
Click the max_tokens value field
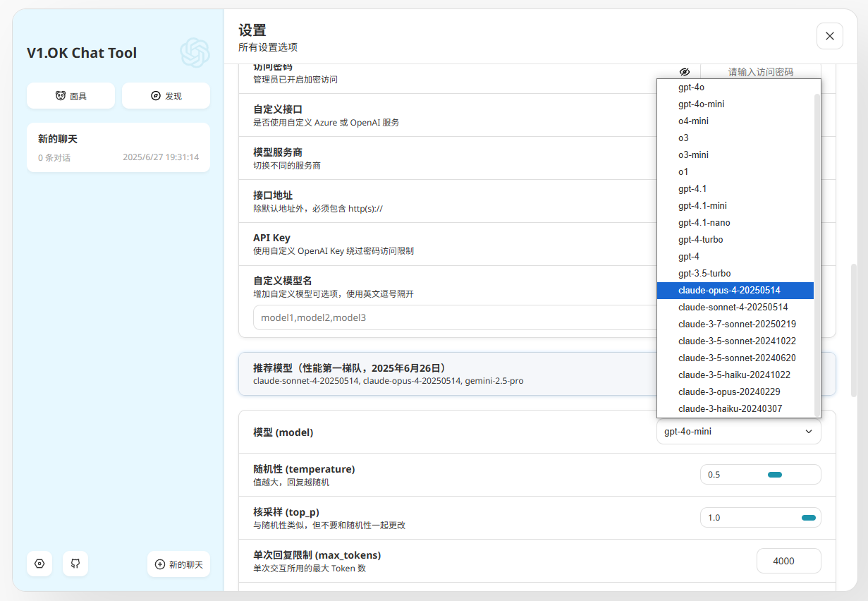click(x=788, y=561)
